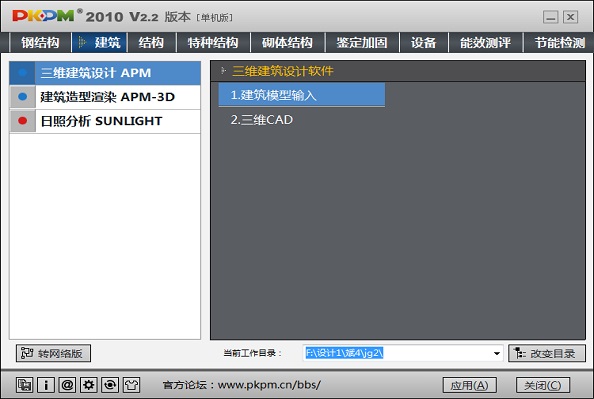
Task: Click the file copy icon at bottom-left
Action: point(25,385)
